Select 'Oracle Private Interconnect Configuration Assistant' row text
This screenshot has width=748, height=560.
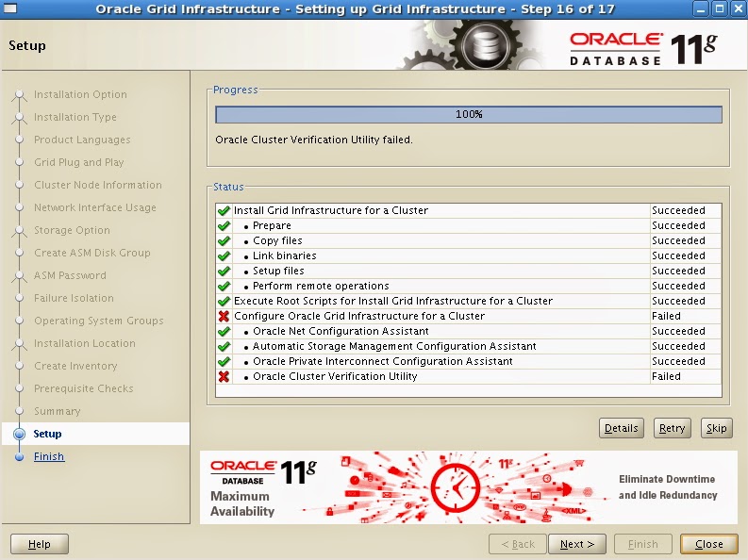pos(383,361)
